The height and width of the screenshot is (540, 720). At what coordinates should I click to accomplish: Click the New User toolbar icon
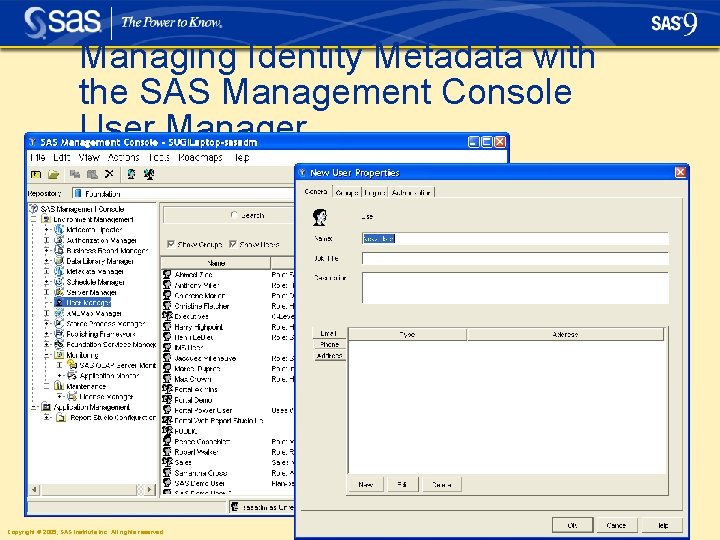point(131,174)
